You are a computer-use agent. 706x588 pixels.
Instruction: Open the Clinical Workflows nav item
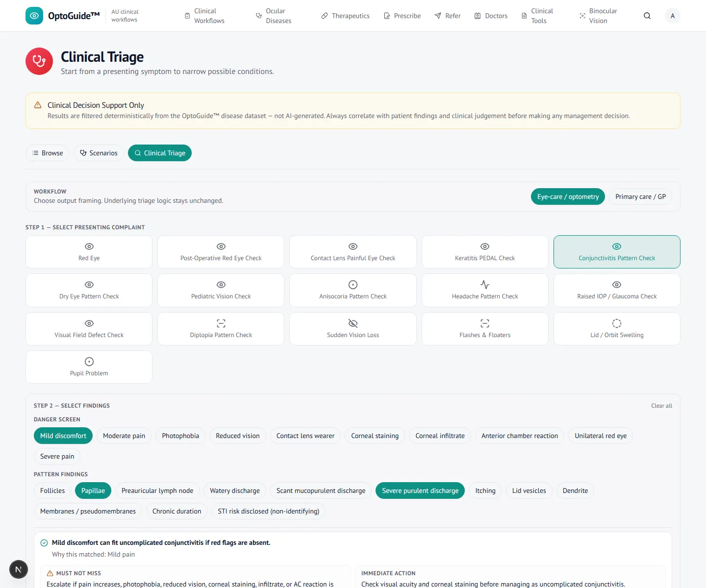tap(204, 16)
